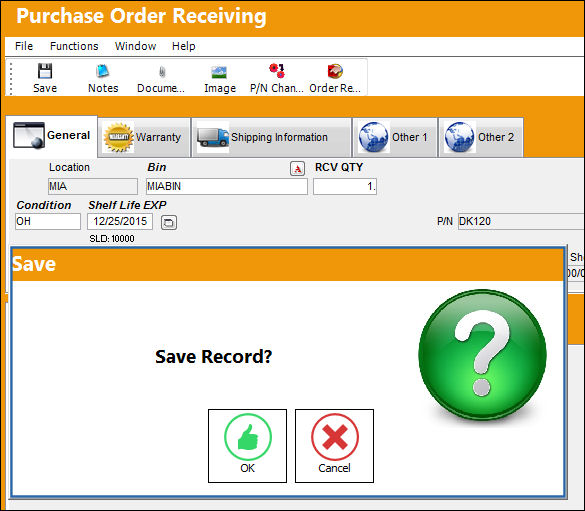Open the Window menu
The width and height of the screenshot is (585, 511).
coord(135,46)
